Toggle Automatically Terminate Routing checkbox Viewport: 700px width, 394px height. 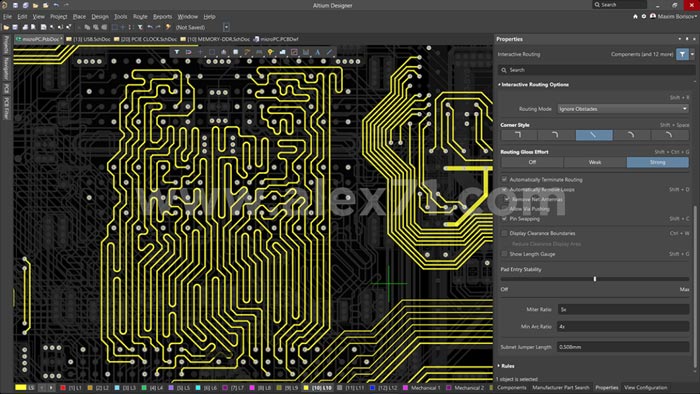[x=504, y=179]
